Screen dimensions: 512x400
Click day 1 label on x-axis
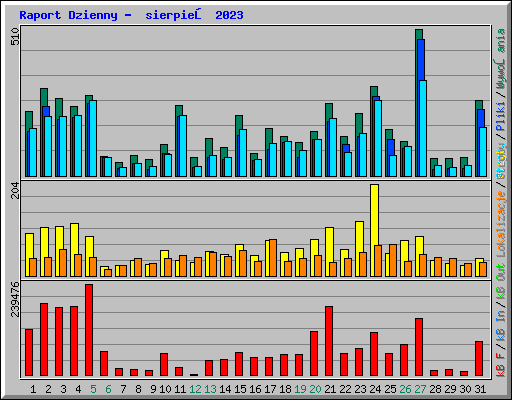[x=33, y=389]
